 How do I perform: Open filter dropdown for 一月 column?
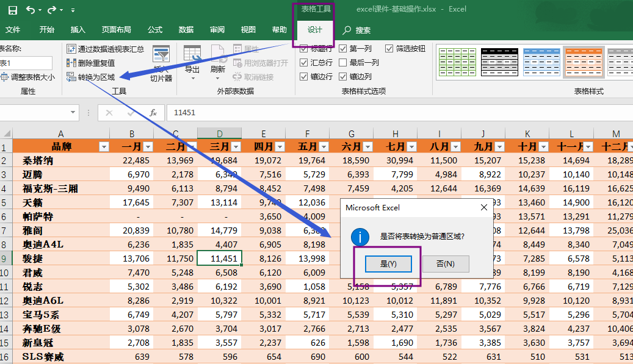[148, 147]
